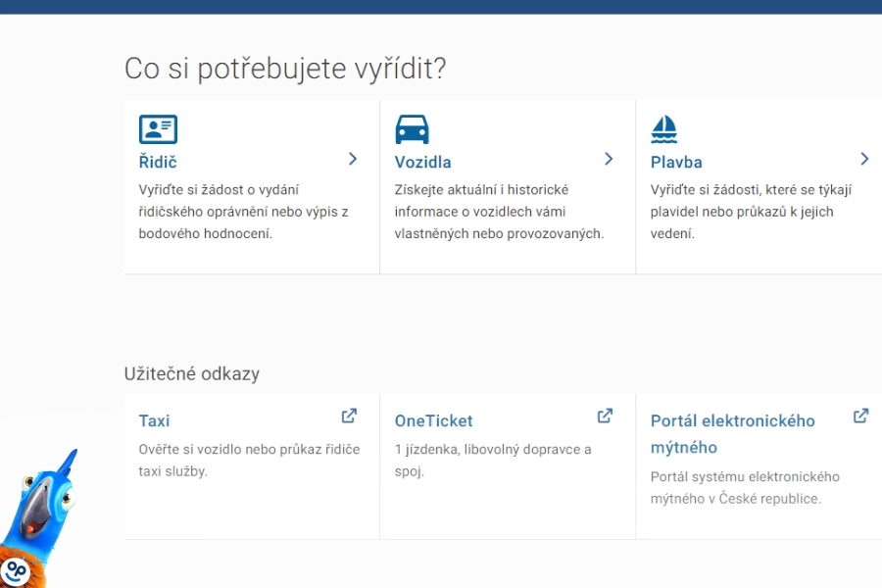This screenshot has width=882, height=588.
Task: Click the sailboat icon above Plavba
Action: coord(664,129)
